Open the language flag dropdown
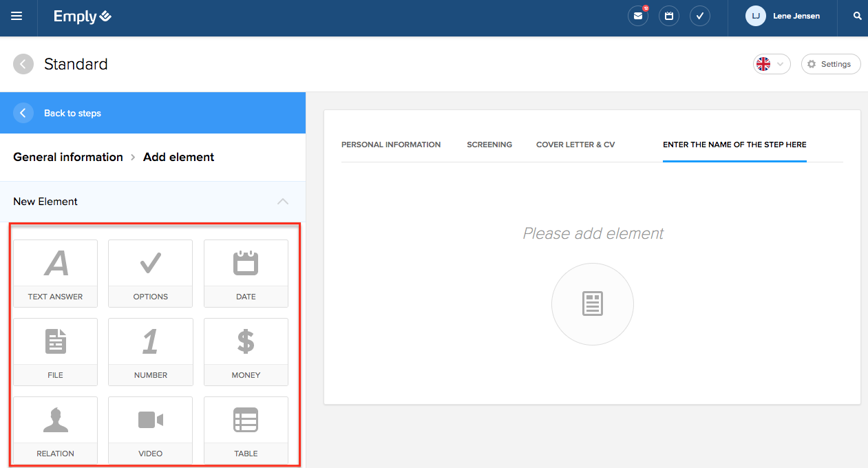Image resolution: width=868 pixels, height=468 pixels. [771, 64]
